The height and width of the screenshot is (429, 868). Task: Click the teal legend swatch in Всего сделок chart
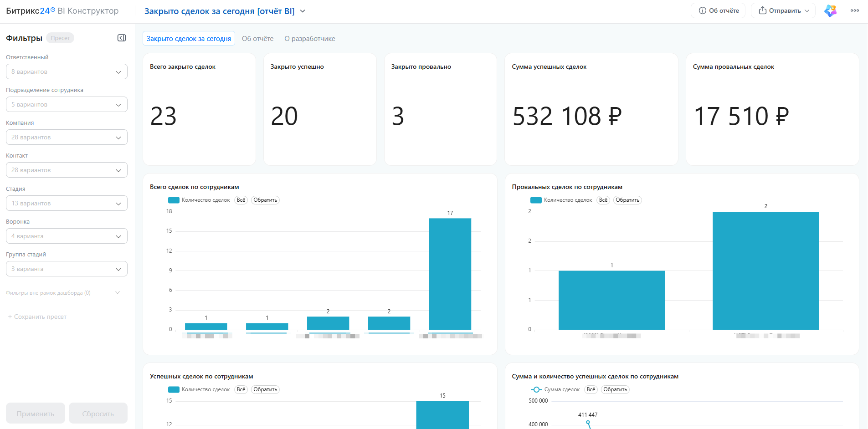tap(174, 200)
